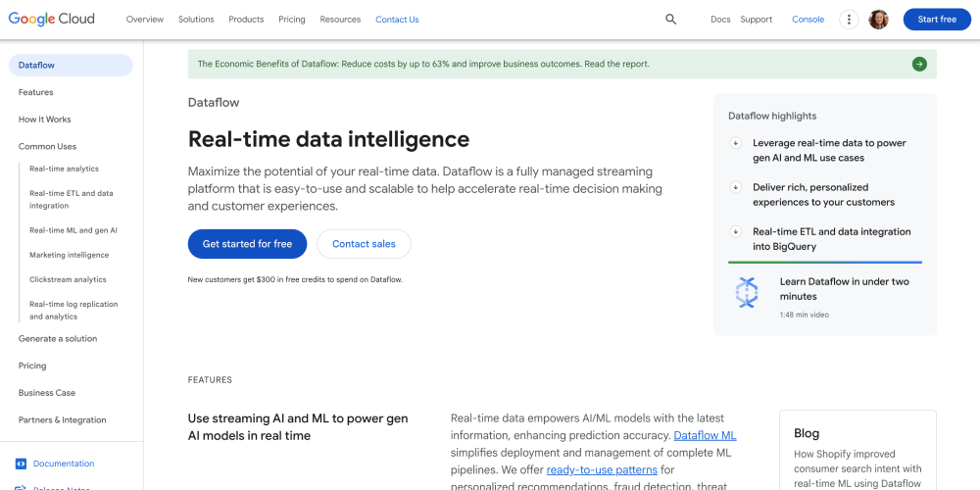This screenshot has width=980, height=490.
Task: Click Get started for free button
Action: [248, 244]
